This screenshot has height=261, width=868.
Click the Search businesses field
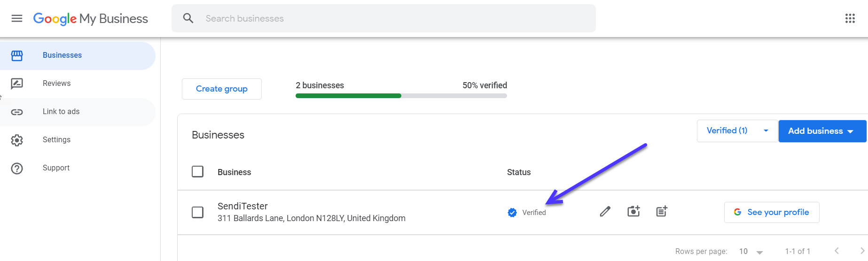pos(383,18)
